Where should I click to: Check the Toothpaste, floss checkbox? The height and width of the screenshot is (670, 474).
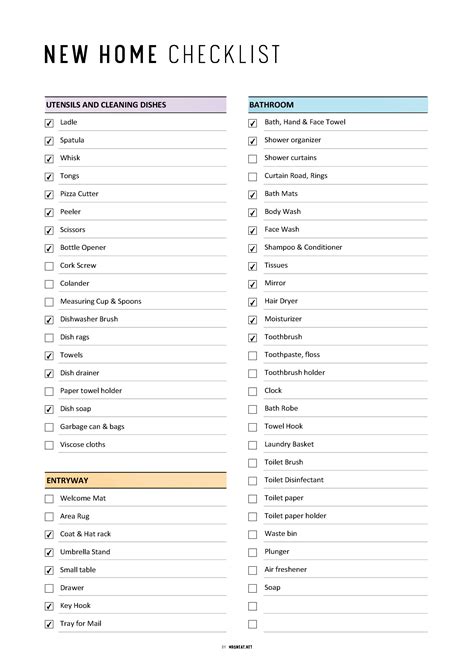tap(253, 356)
